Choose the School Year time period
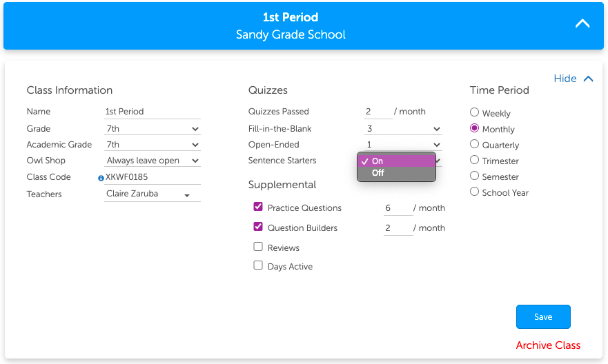Screen dimensions: 608x364 point(474,192)
